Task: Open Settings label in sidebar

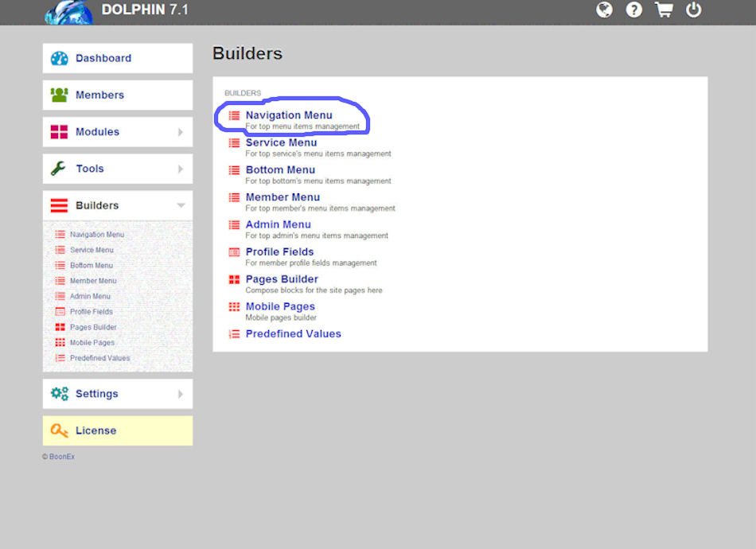Action: pos(97,394)
